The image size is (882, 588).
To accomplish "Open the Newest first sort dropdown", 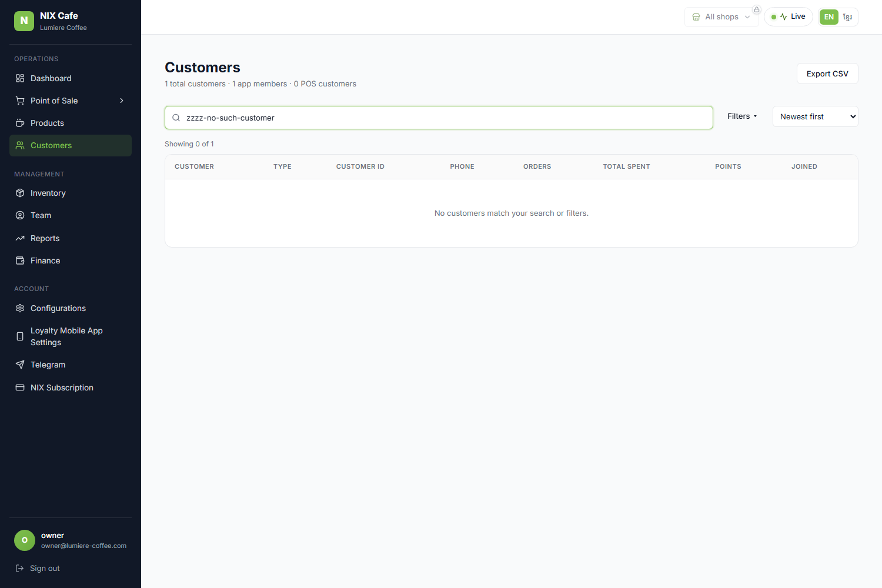I will click(x=816, y=116).
